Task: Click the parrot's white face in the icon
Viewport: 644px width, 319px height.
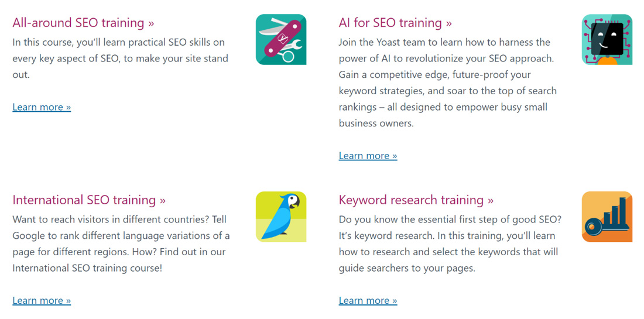Action: click(x=292, y=201)
